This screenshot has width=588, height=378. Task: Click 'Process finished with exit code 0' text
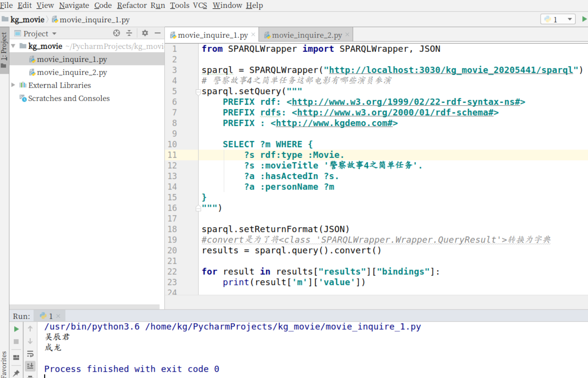point(132,369)
